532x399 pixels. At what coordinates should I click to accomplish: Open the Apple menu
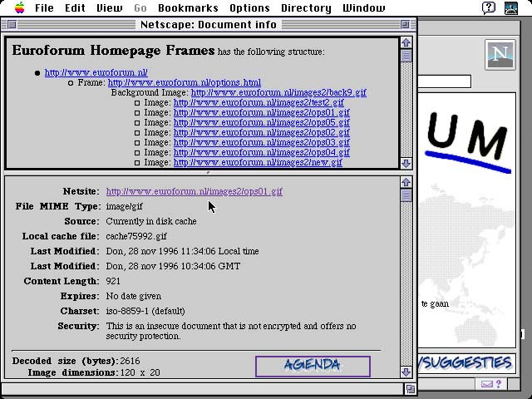coord(20,7)
